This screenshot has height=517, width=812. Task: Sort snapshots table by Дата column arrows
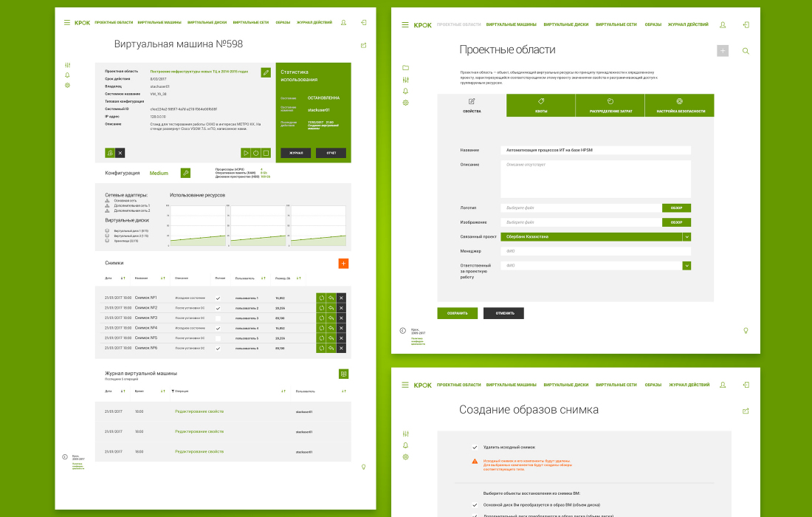pyautogui.click(x=123, y=278)
